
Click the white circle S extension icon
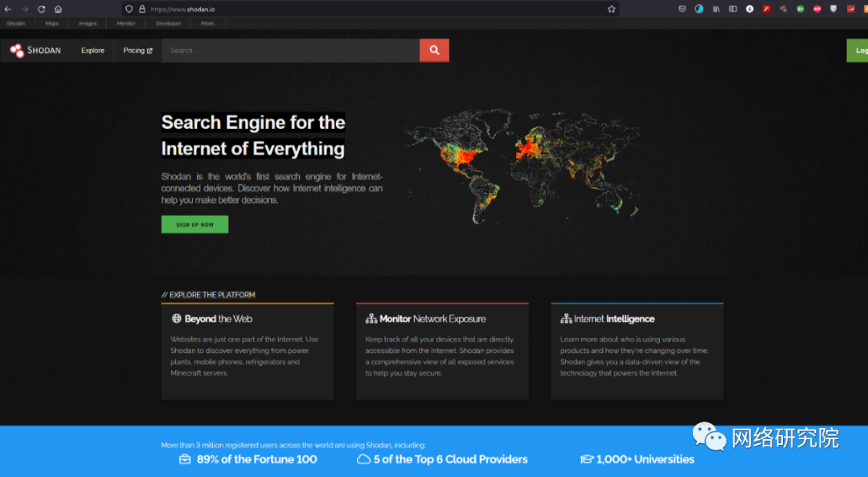[750, 9]
